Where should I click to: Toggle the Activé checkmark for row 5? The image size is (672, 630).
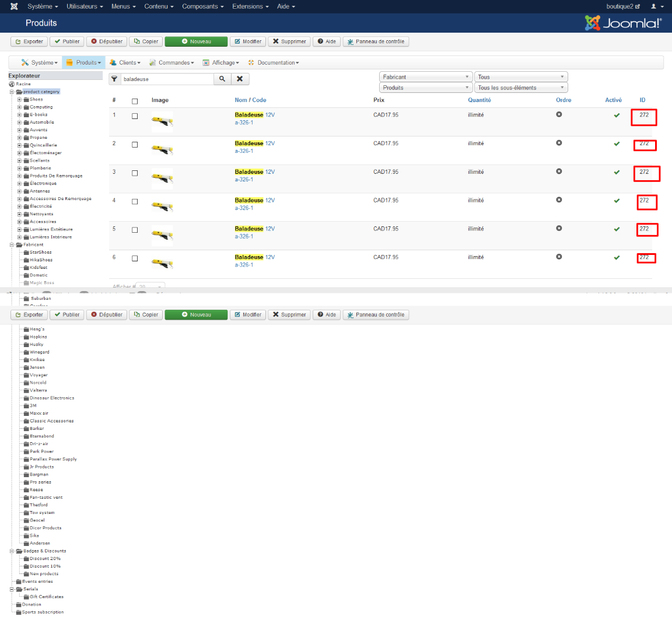point(617,229)
